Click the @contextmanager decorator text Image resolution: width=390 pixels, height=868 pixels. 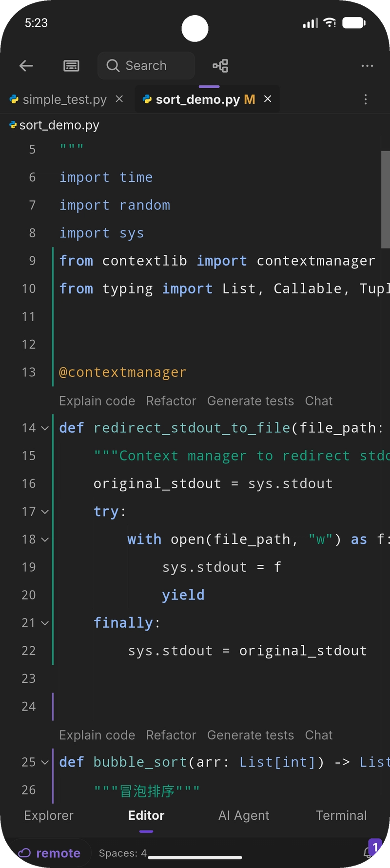tap(123, 372)
